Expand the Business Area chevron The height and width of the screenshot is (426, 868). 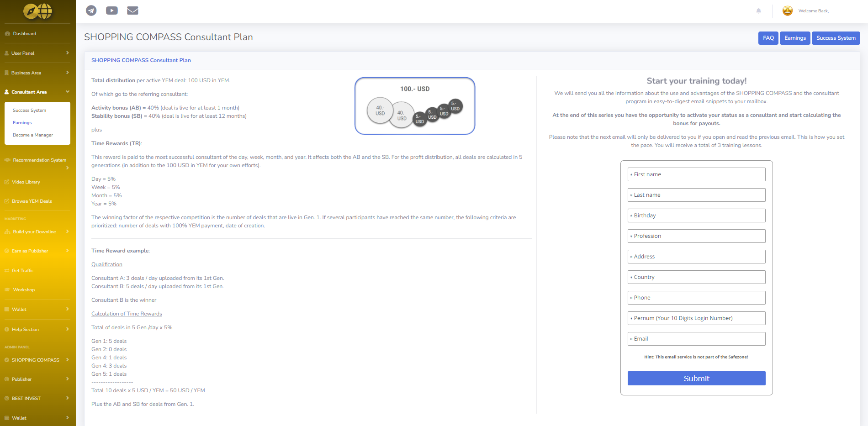pos(68,72)
